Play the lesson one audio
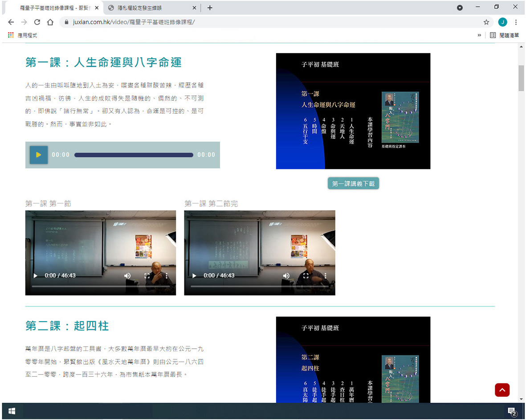Image resolution: width=526 pixels, height=420 pixels. (x=39, y=155)
